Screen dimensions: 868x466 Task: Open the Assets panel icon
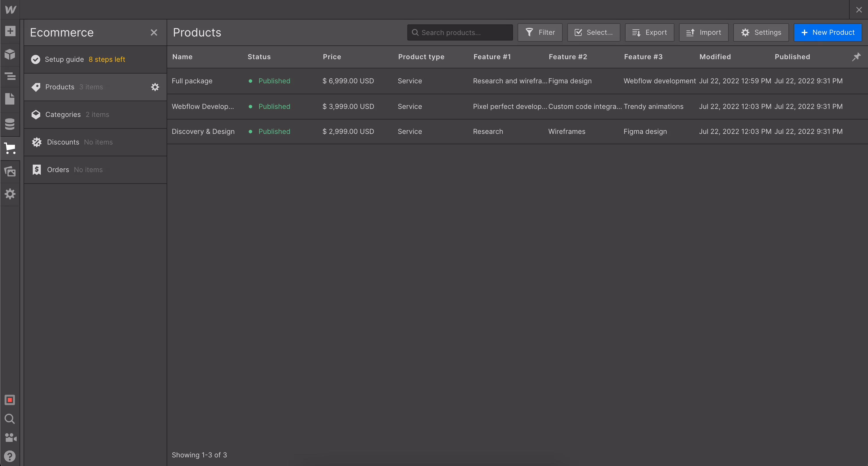(10, 172)
